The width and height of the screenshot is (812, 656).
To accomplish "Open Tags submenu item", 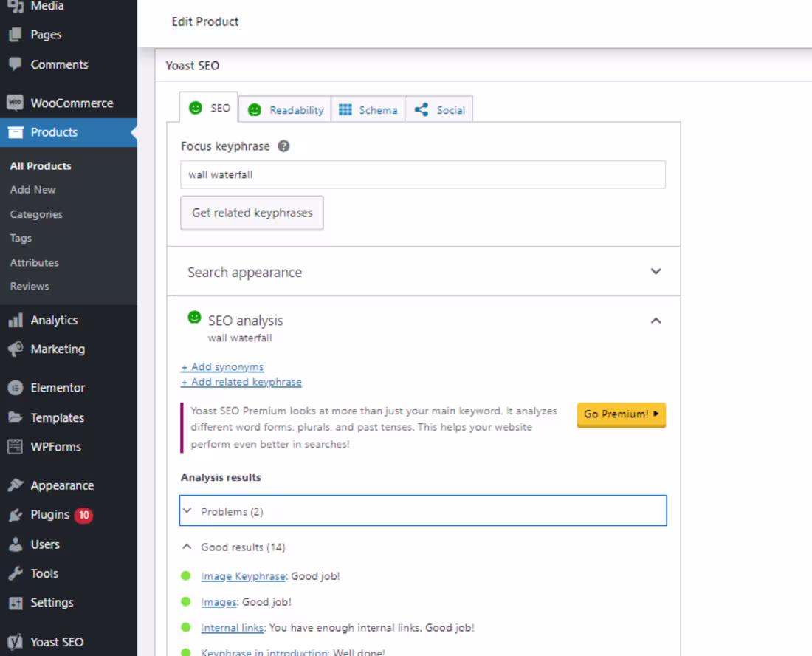I will (x=21, y=238).
